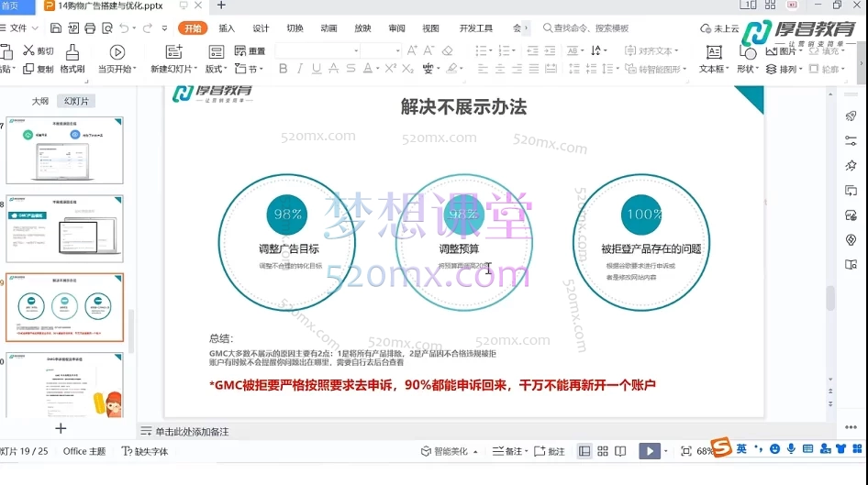The height and width of the screenshot is (485, 868).
Task: Open the Section (节) dropdown
Action: [x=249, y=69]
